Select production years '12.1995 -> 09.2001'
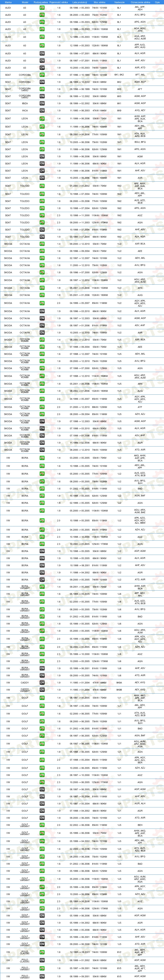Viewport: 164px width, 980px height. pyautogui.click(x=79, y=952)
